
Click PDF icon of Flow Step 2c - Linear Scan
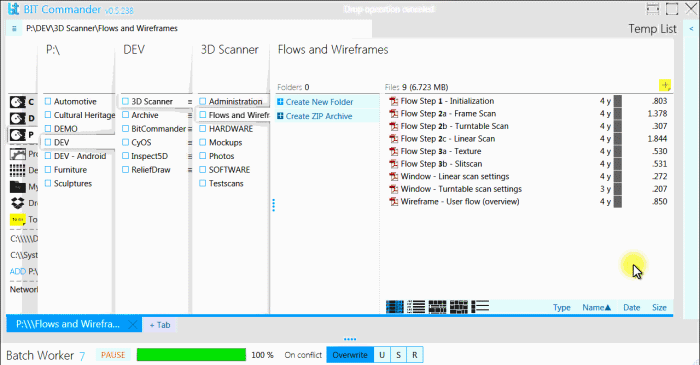pyautogui.click(x=393, y=139)
